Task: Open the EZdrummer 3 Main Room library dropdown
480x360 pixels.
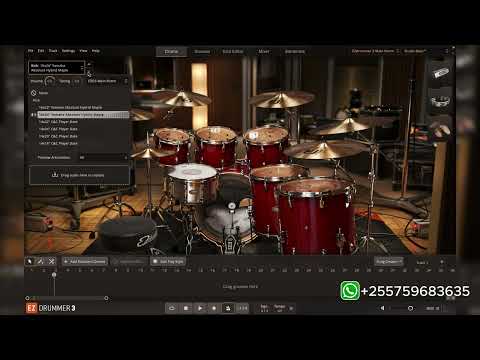Action: point(375,51)
